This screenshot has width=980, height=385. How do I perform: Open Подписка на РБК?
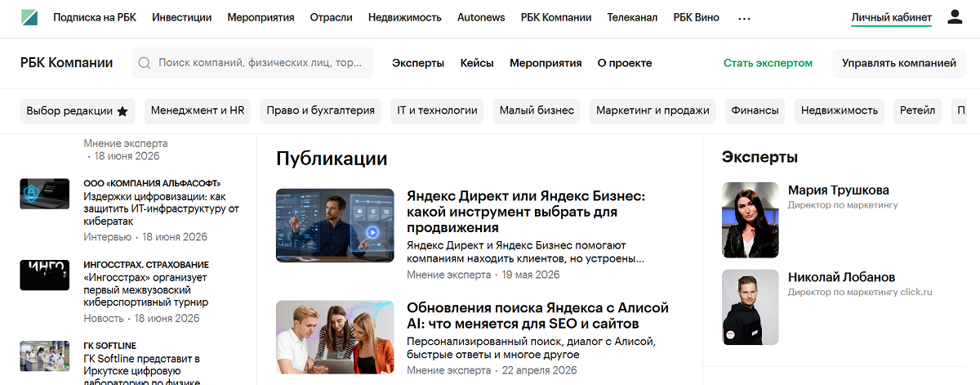95,17
